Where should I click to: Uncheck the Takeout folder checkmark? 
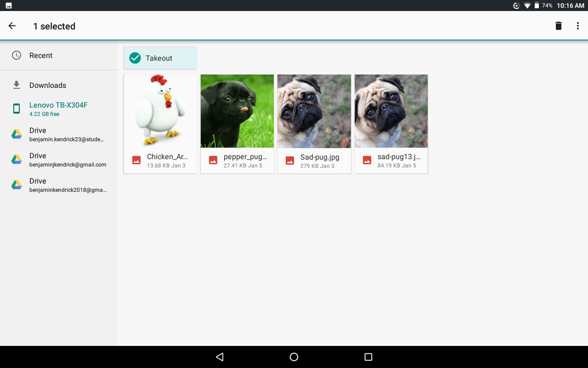point(135,58)
